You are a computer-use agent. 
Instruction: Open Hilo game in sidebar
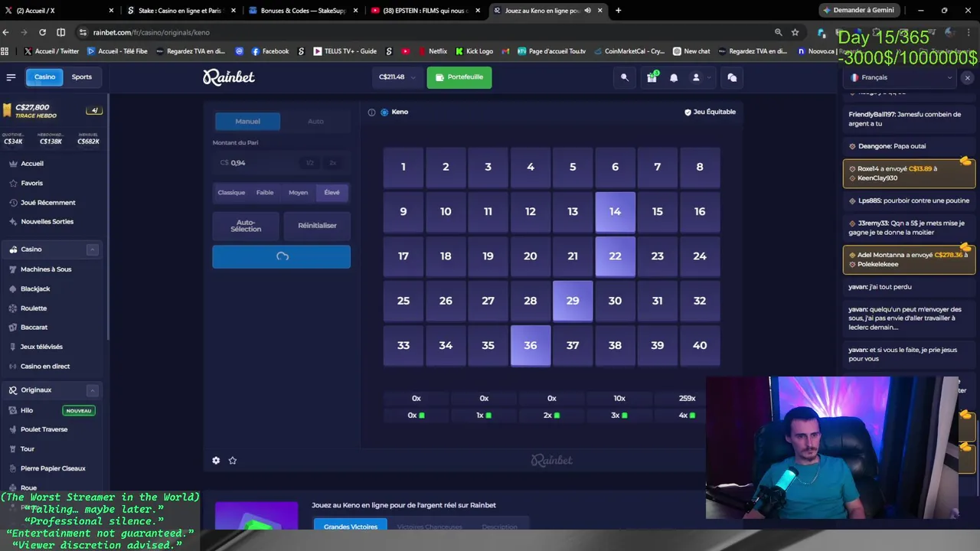pyautogui.click(x=27, y=410)
